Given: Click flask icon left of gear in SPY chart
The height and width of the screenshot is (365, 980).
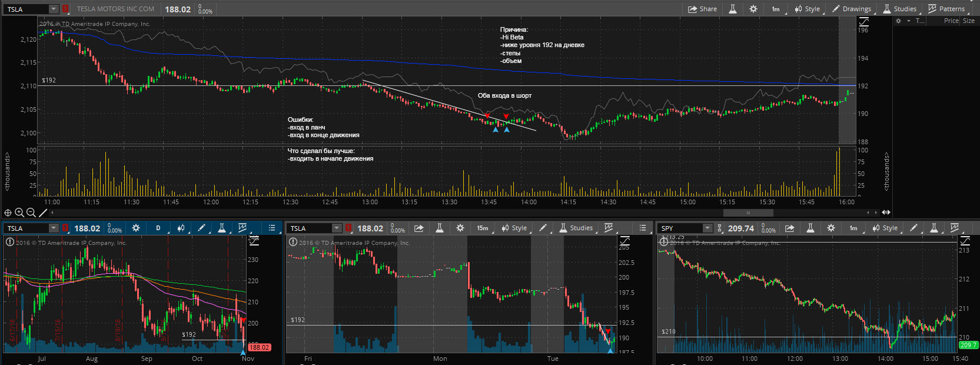Looking at the screenshot, I should coord(810,228).
